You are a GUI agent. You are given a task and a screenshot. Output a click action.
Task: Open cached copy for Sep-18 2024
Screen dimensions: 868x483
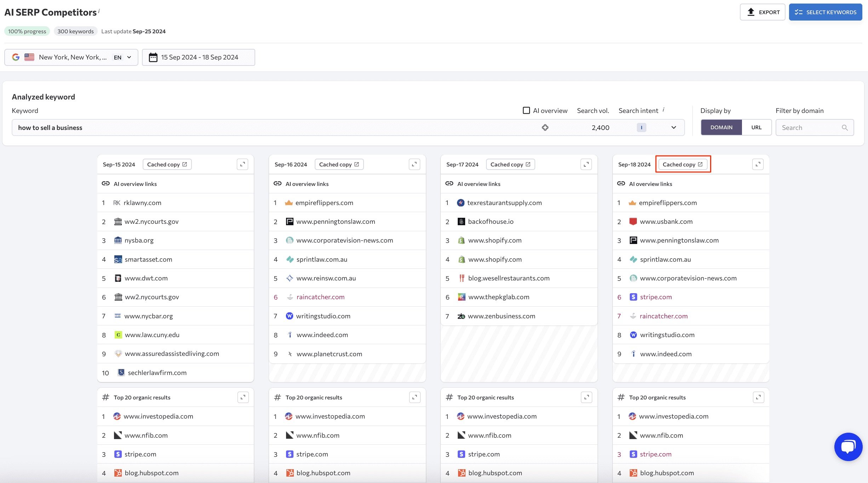tap(683, 164)
